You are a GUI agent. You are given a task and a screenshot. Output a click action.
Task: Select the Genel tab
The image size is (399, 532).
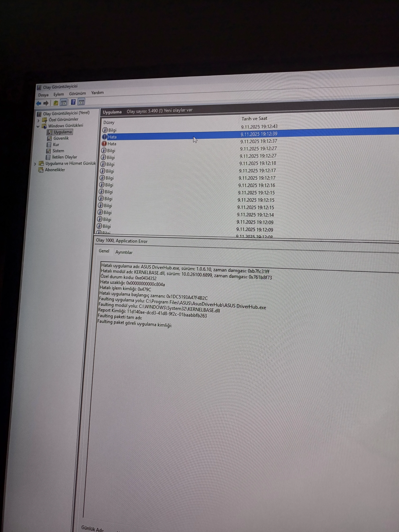(x=104, y=251)
